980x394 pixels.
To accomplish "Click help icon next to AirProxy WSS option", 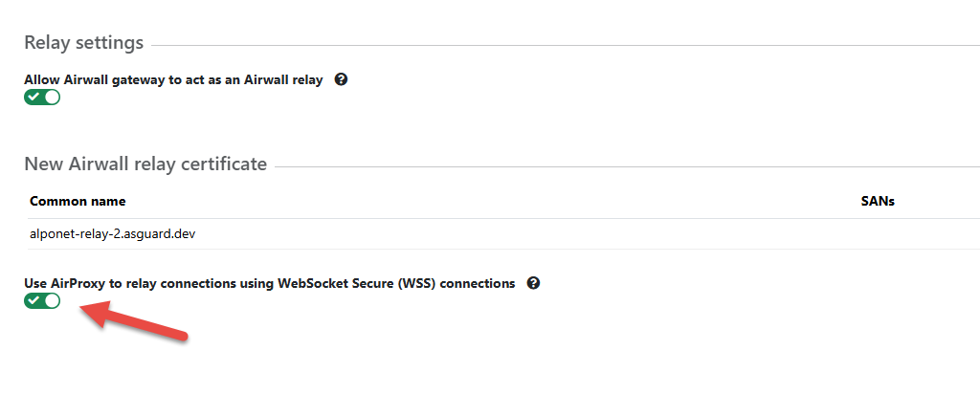I will click(533, 283).
